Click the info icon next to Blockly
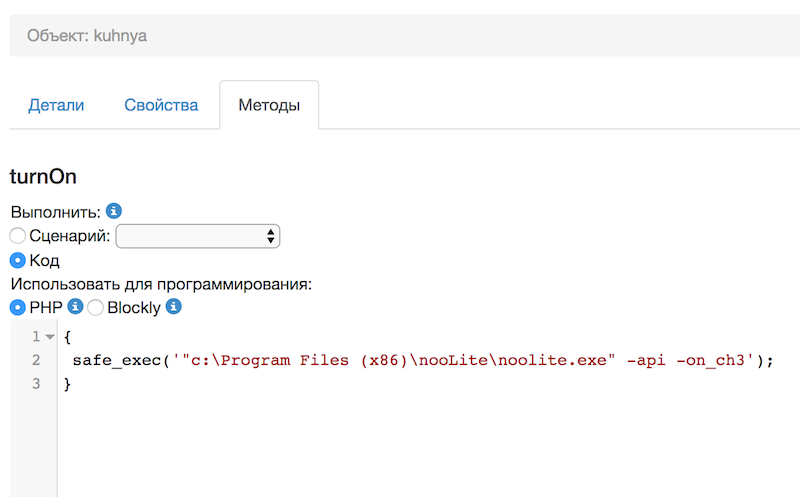This screenshot has height=497, width=800. coord(174,307)
